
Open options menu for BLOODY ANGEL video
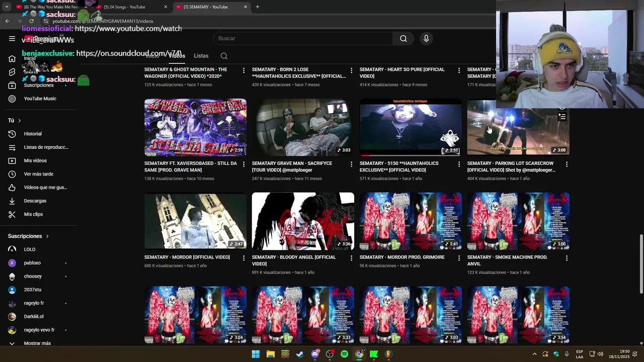pos(352,258)
